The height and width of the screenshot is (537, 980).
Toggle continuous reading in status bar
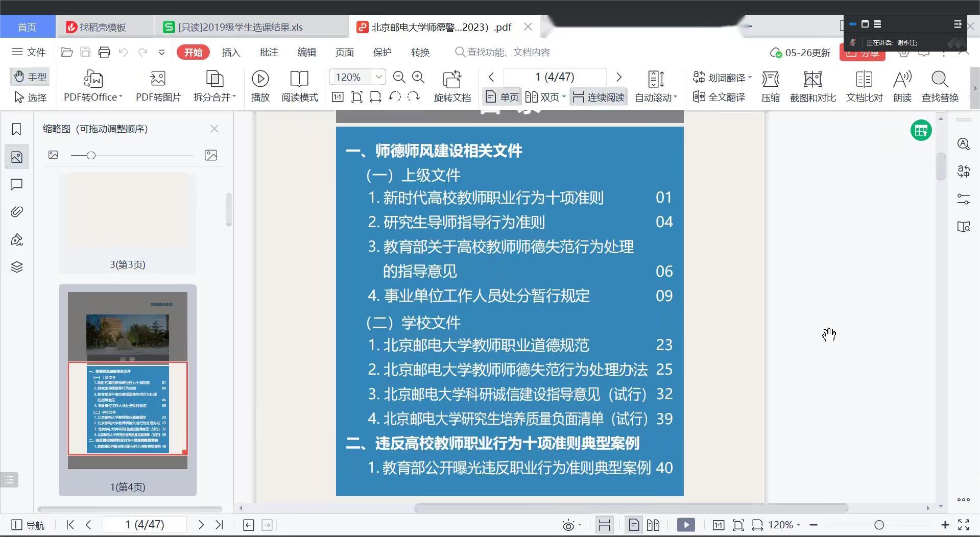(x=604, y=525)
